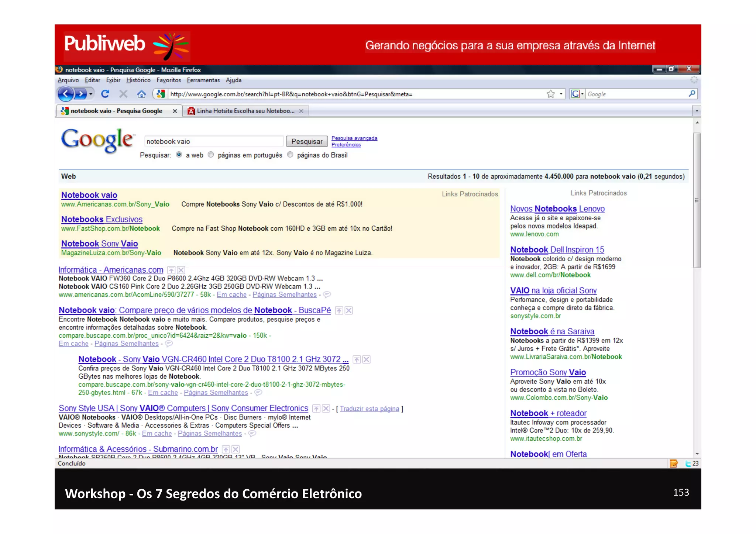The image size is (756, 534).
Task: Click the browser Back arrow button
Action: (x=66, y=94)
